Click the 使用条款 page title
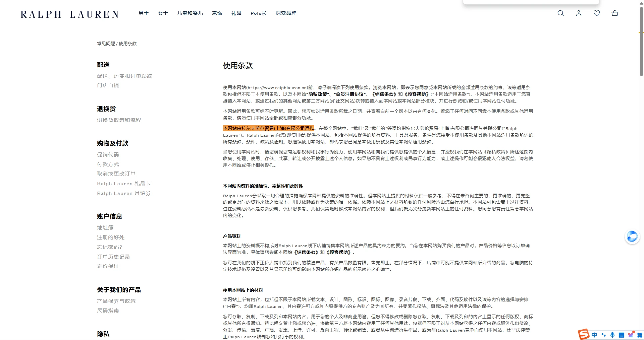Image resolution: width=644 pixels, height=340 pixels. coord(238,66)
